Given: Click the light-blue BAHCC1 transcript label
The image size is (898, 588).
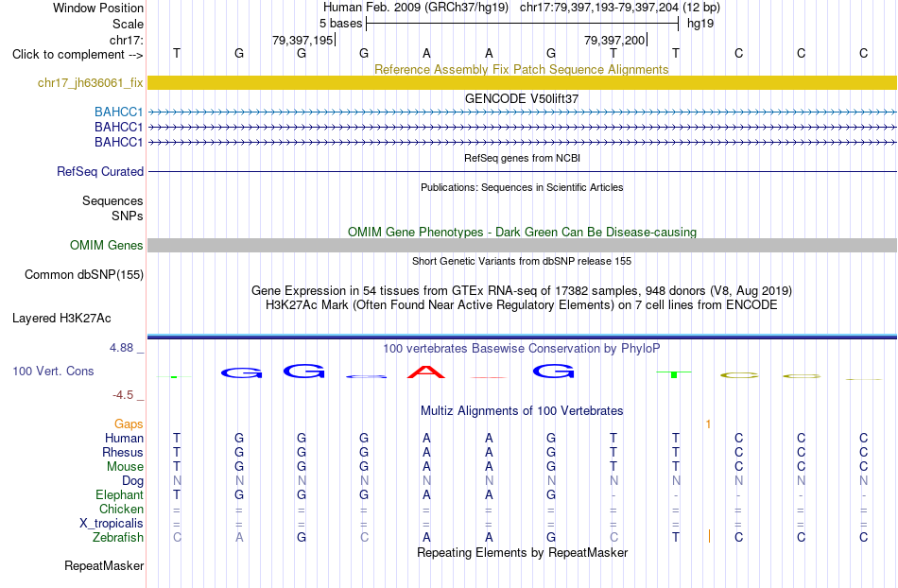Looking at the screenshot, I should click(118, 112).
